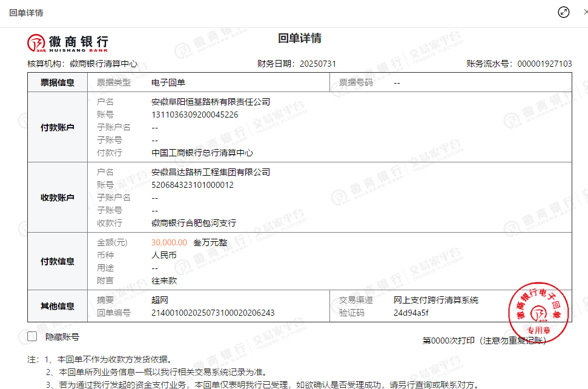The width and height of the screenshot is (588, 389).
Task: Click the payee account number 520684323101000012
Action: (x=193, y=185)
